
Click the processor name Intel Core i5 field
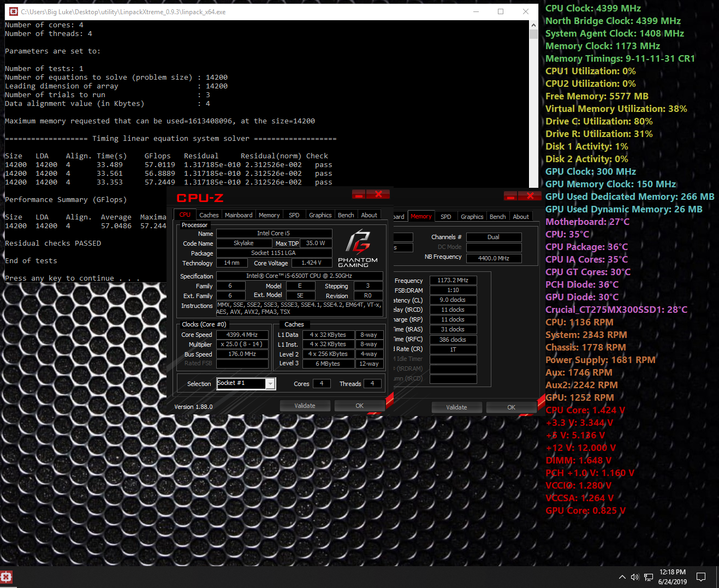click(274, 233)
